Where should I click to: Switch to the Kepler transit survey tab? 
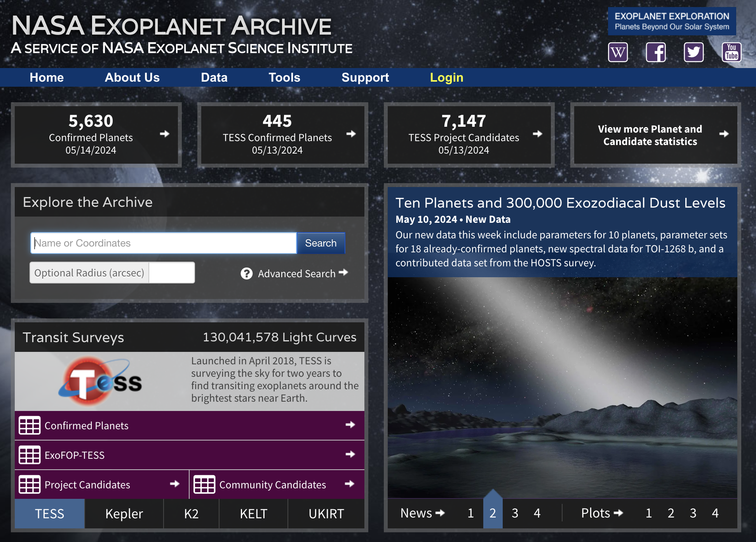tap(124, 514)
